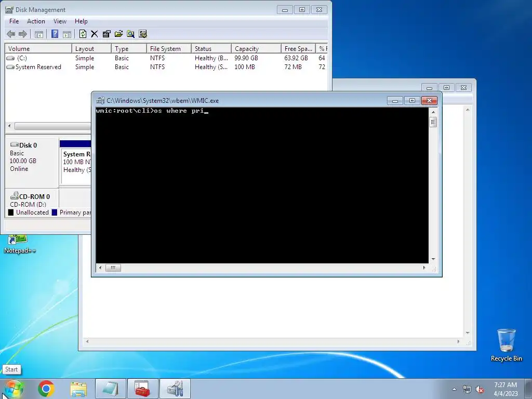The image size is (532, 399).
Task: Click the blue Primary partition legend swatch
Action: click(x=54, y=212)
